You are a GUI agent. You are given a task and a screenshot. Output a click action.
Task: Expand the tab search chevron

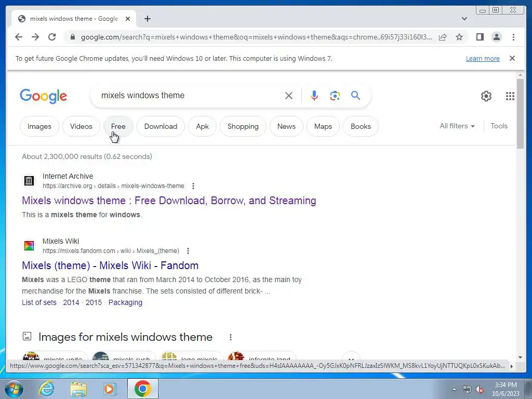pyautogui.click(x=464, y=19)
